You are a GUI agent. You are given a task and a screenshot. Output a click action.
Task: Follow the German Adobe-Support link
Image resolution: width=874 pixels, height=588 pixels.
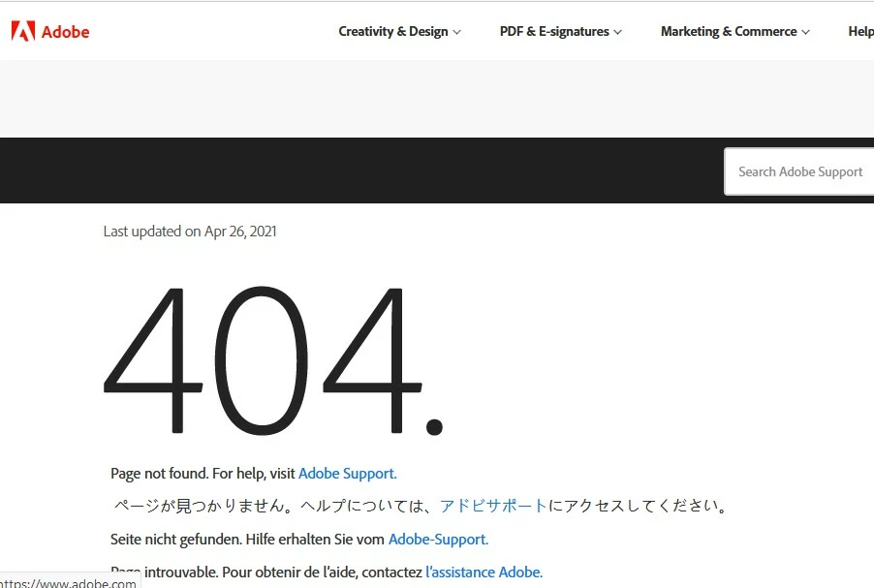point(438,539)
